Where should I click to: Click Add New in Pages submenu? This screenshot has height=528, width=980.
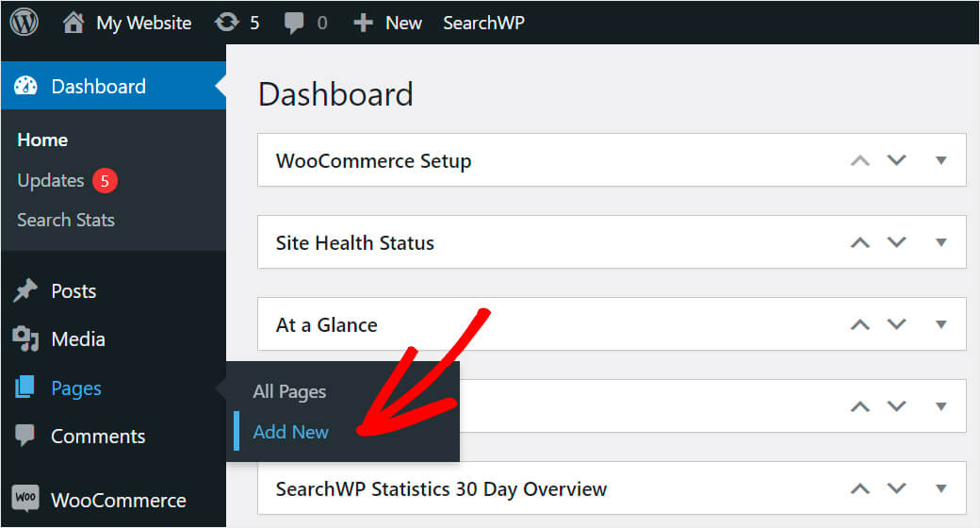pyautogui.click(x=290, y=432)
